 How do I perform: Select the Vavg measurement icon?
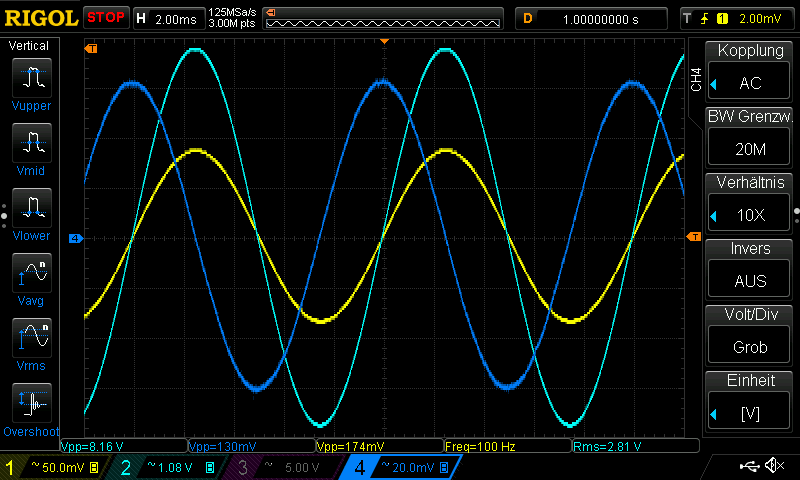[x=32, y=273]
